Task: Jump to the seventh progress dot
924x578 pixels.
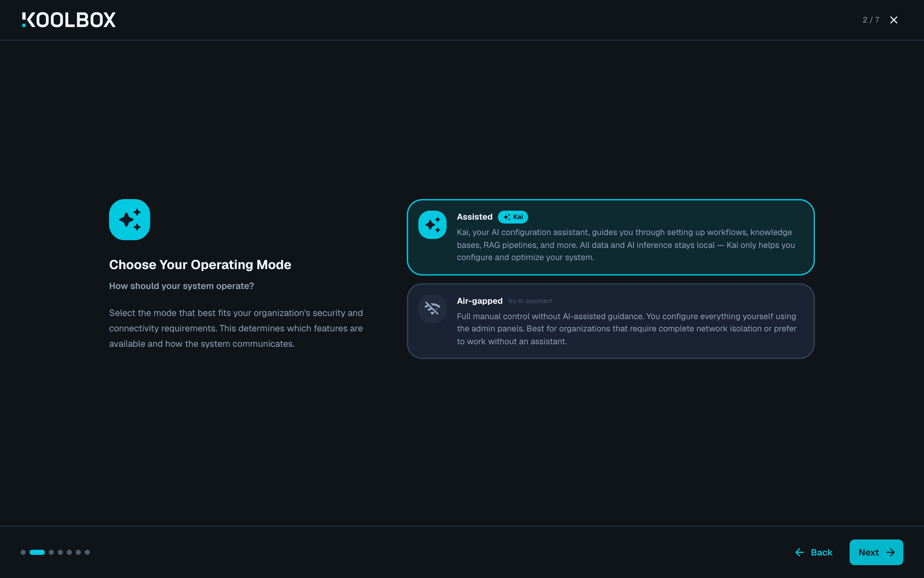Action: click(x=87, y=552)
